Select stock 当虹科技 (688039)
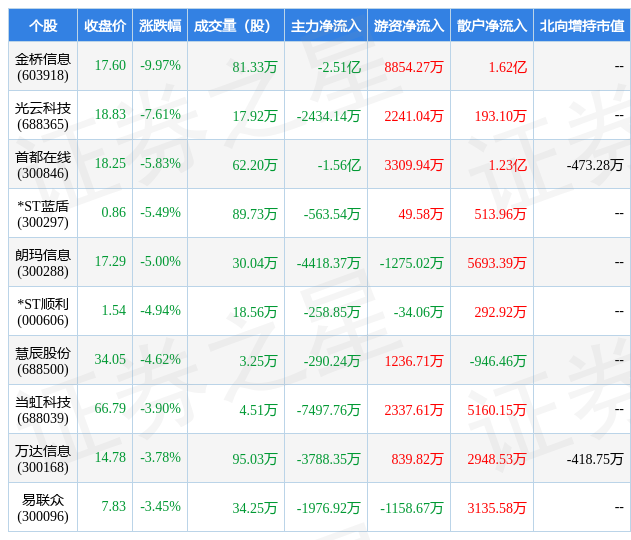The image size is (631, 540). point(43,410)
